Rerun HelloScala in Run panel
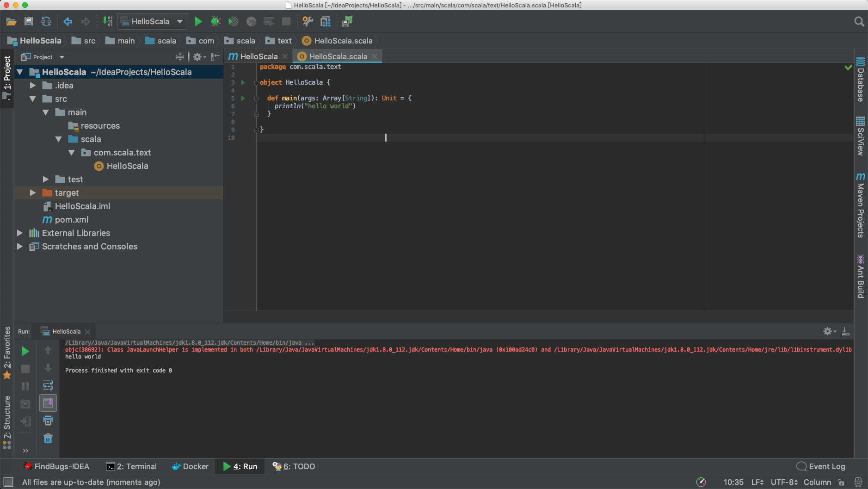 click(25, 351)
